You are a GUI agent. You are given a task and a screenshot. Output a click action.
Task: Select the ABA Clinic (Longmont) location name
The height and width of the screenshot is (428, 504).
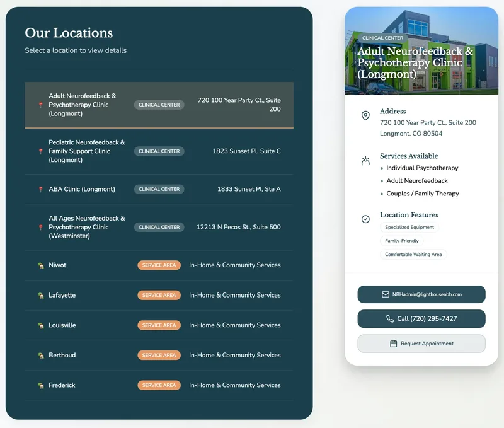tap(82, 189)
